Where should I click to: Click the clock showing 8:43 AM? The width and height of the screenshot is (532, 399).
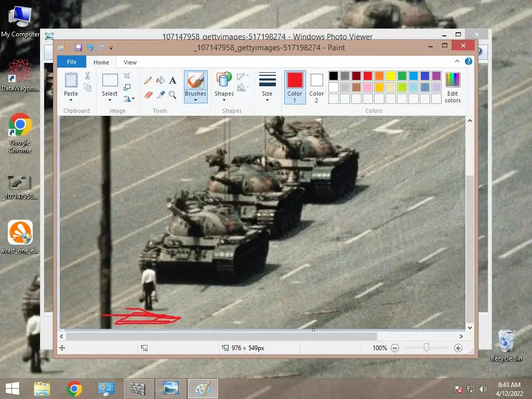[509, 385]
